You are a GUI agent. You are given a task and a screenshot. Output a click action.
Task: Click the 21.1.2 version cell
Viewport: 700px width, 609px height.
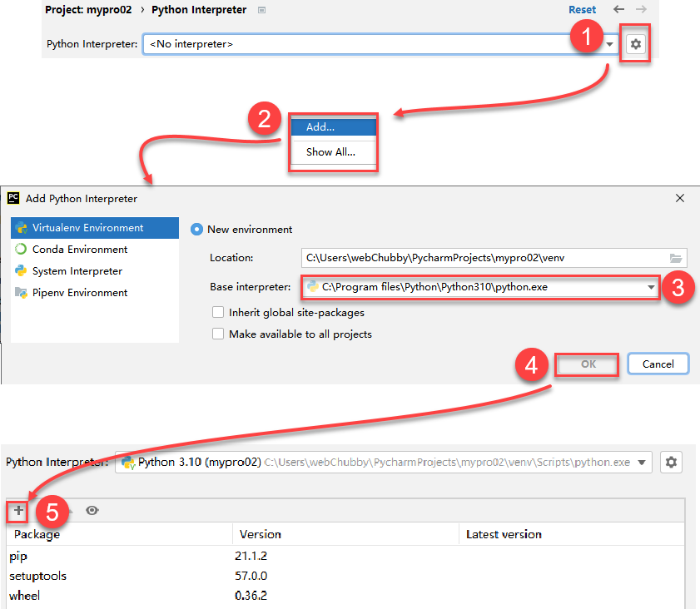pos(251,556)
